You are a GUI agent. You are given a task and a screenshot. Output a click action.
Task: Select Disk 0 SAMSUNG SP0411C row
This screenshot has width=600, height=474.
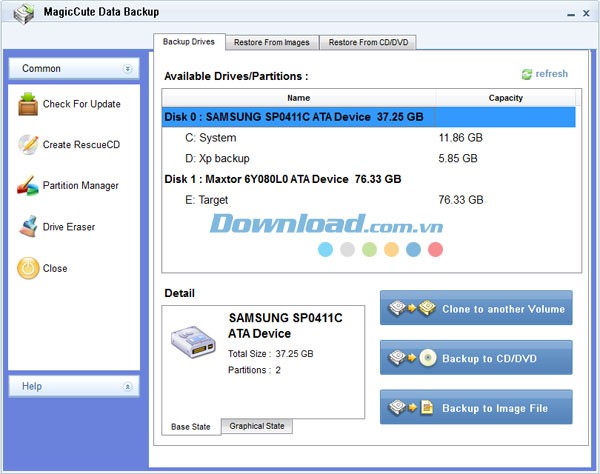pyautogui.click(x=368, y=117)
